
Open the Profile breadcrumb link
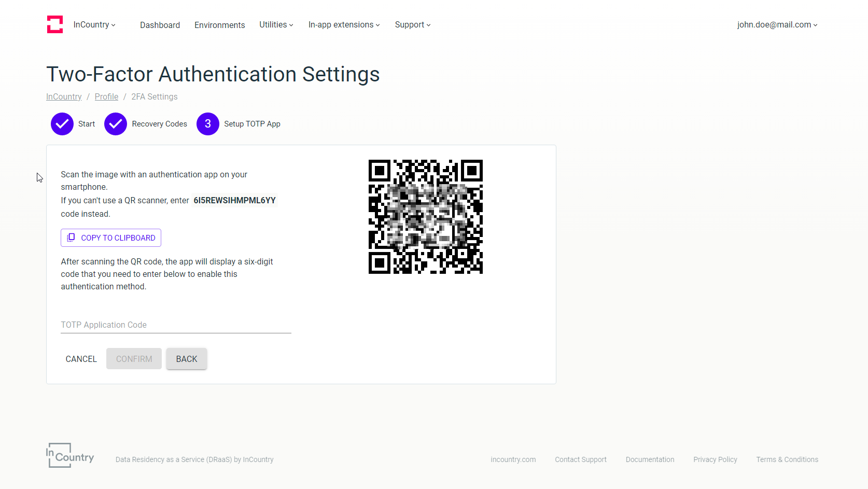pyautogui.click(x=106, y=96)
